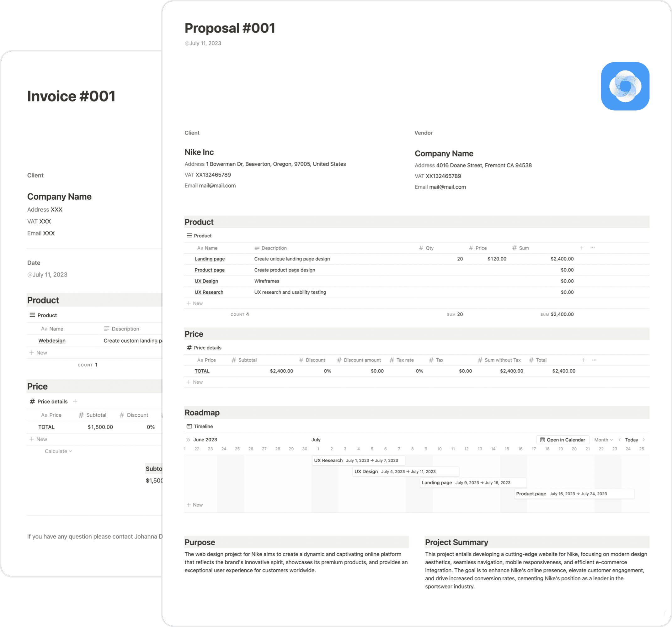Click Open in Calendar button
The image size is (672, 627).
click(x=563, y=440)
